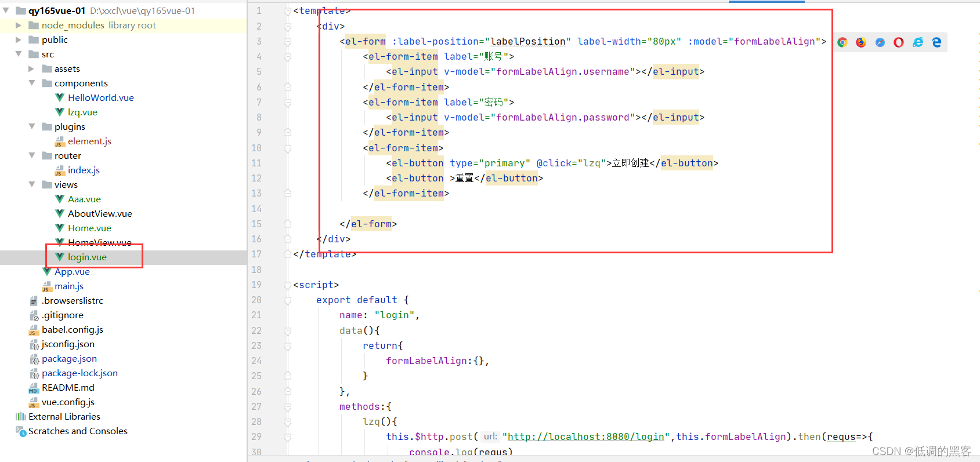Open lzq.vue in components
The height and width of the screenshot is (462, 980).
82,112
